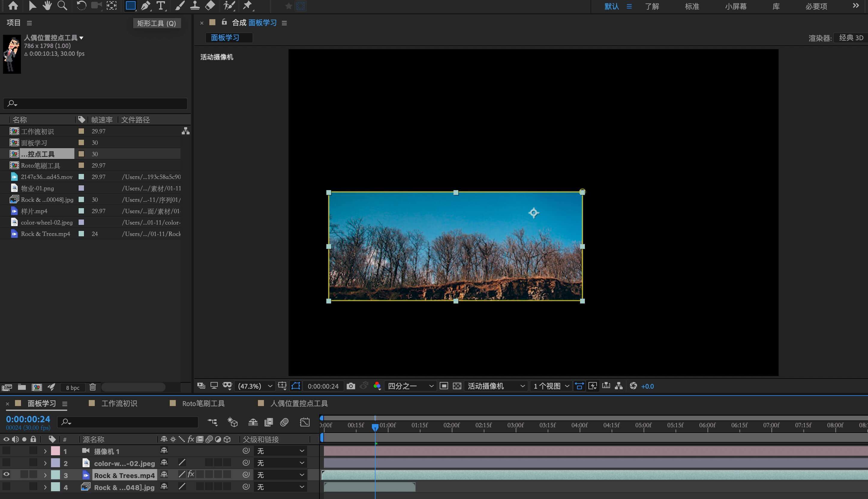The height and width of the screenshot is (499, 868).
Task: Select the Pen tool in toolbar
Action: click(145, 5)
